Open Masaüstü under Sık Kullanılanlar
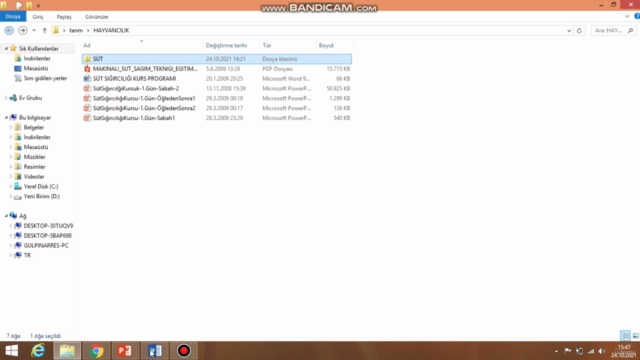This screenshot has width=640, height=360. tap(36, 68)
